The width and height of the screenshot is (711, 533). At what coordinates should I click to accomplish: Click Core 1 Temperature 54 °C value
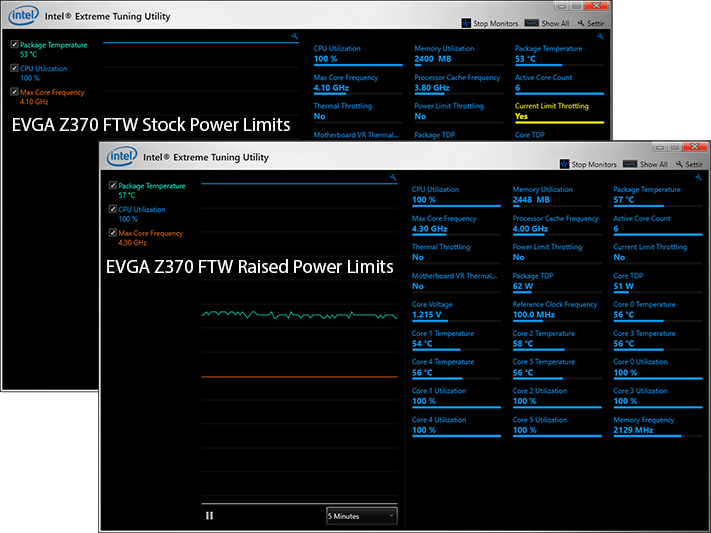point(422,344)
